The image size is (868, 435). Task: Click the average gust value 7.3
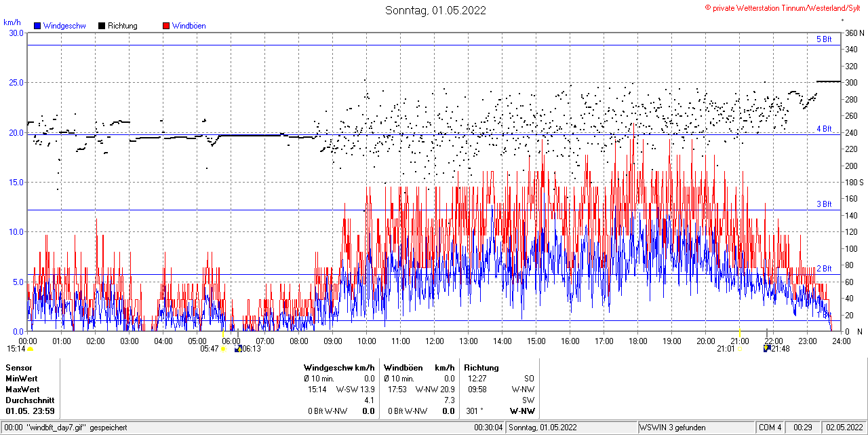(449, 400)
